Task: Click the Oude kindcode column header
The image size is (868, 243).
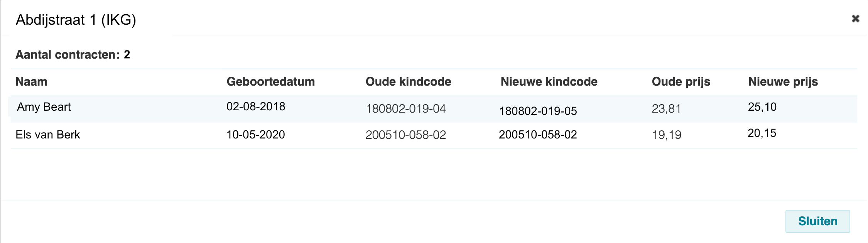Action: pos(408,81)
